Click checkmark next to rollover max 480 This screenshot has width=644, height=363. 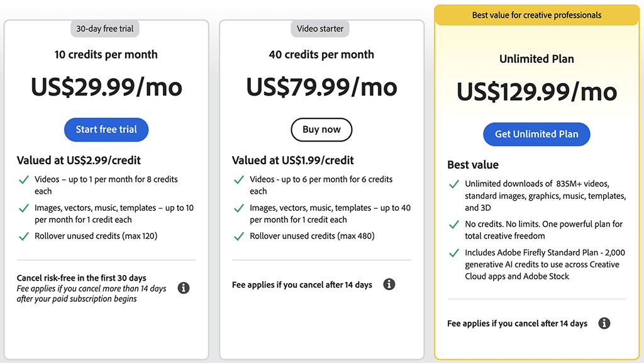(239, 237)
